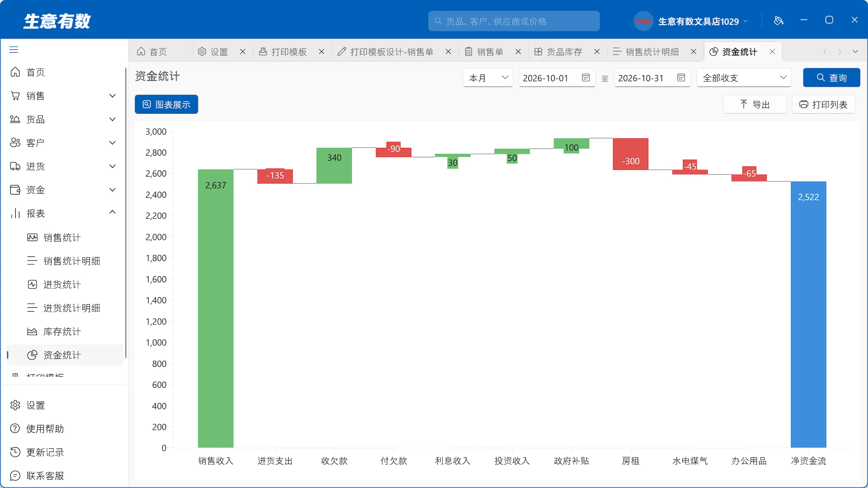Expand the 货品 sidebar menu
The image size is (868, 488).
pyautogui.click(x=64, y=119)
